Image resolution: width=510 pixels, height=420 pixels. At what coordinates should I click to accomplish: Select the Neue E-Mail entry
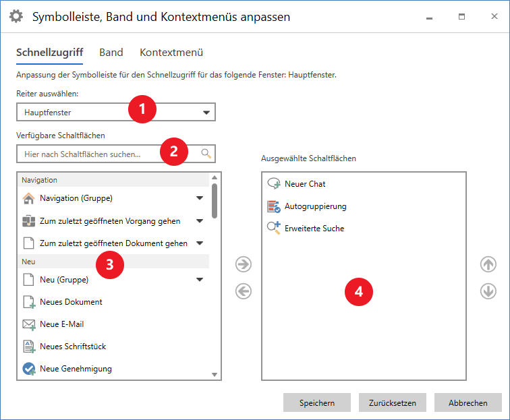pyautogui.click(x=114, y=324)
